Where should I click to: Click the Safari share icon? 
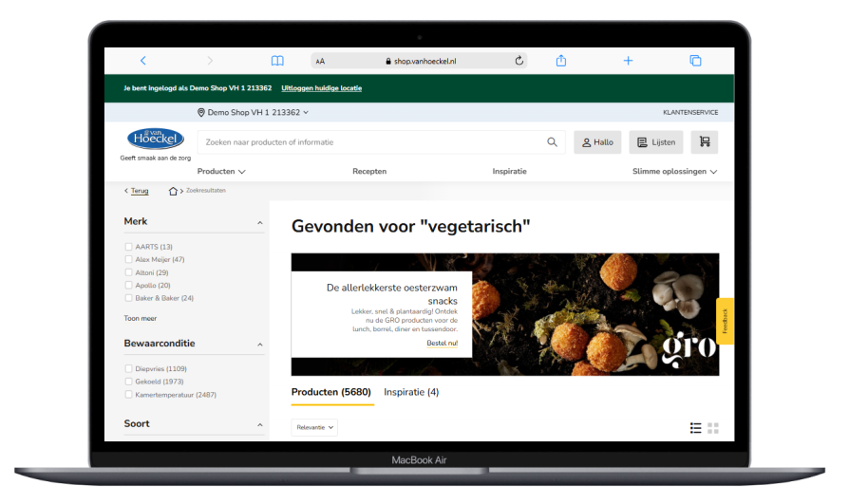[561, 61]
